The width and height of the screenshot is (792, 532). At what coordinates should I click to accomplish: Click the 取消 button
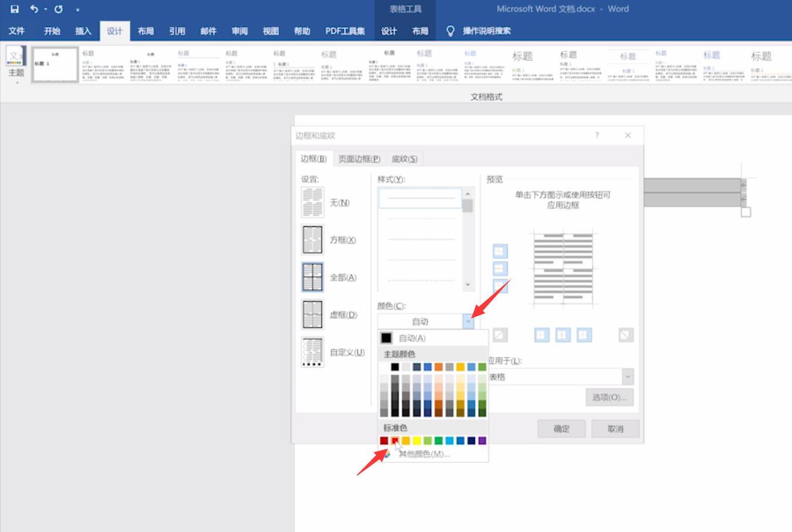pos(615,429)
